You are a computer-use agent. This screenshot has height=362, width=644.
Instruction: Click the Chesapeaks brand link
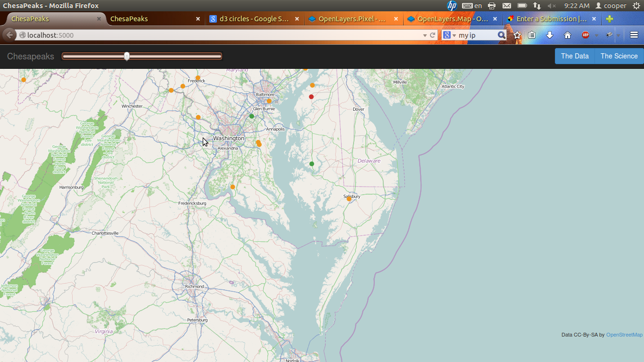tap(31, 57)
